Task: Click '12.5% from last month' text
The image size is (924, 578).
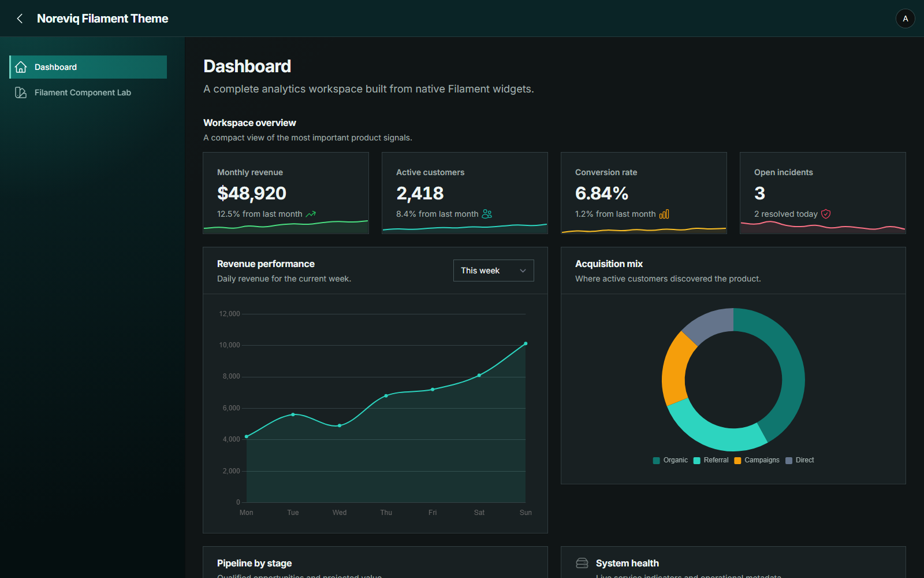Action: 260,214
